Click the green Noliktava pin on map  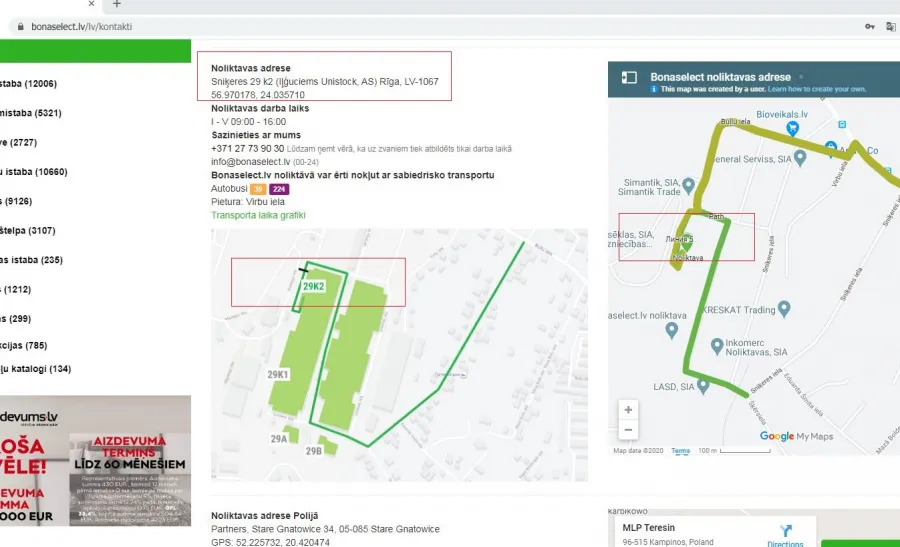coord(686,243)
